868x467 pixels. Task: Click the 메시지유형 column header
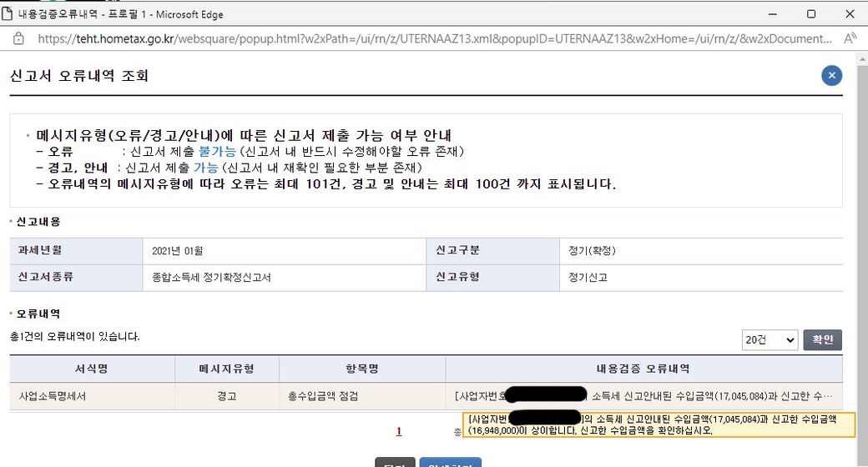click(226, 369)
